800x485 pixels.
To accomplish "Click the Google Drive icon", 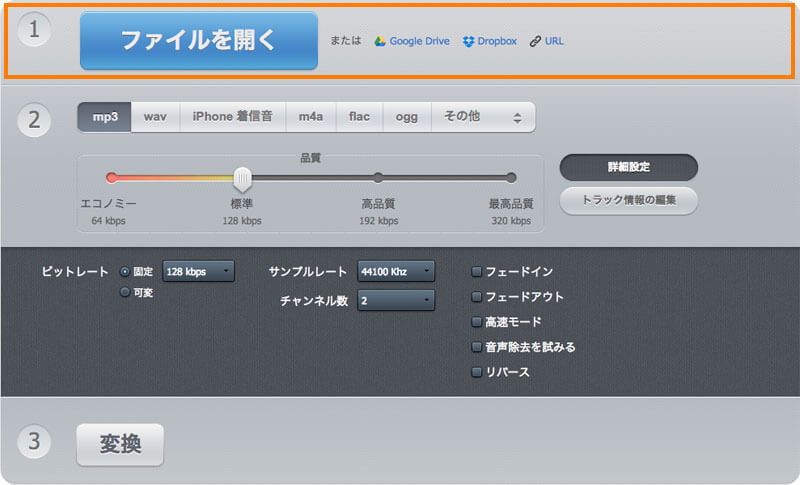I will [380, 42].
